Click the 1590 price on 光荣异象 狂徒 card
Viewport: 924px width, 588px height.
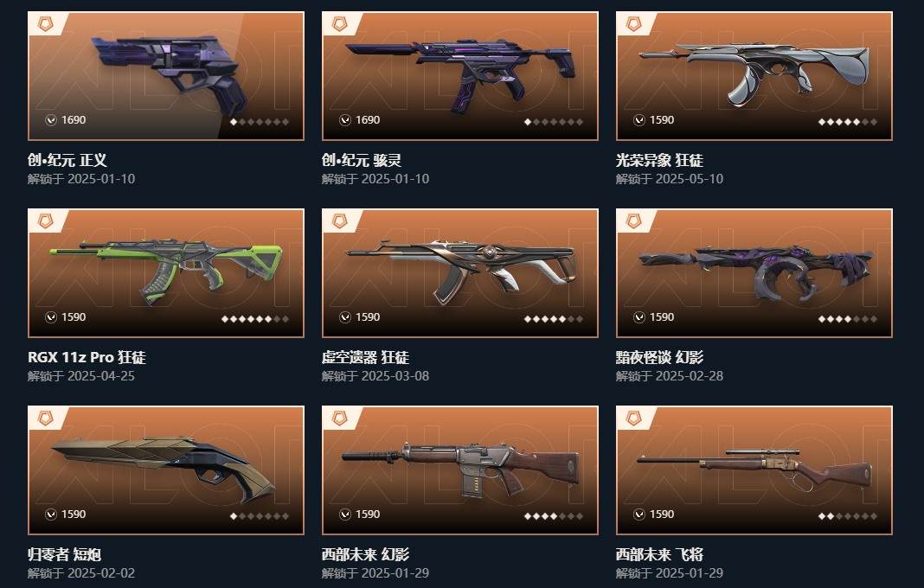[662, 120]
